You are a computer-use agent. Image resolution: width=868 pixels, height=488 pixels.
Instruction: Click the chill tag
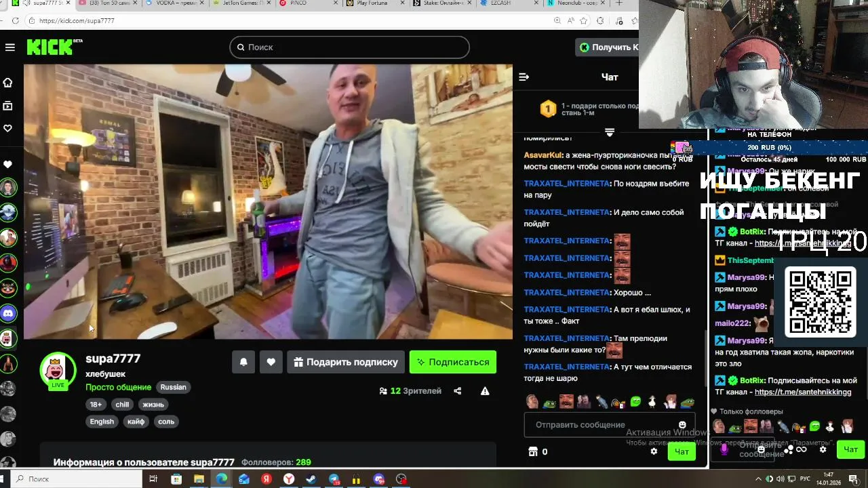point(122,405)
